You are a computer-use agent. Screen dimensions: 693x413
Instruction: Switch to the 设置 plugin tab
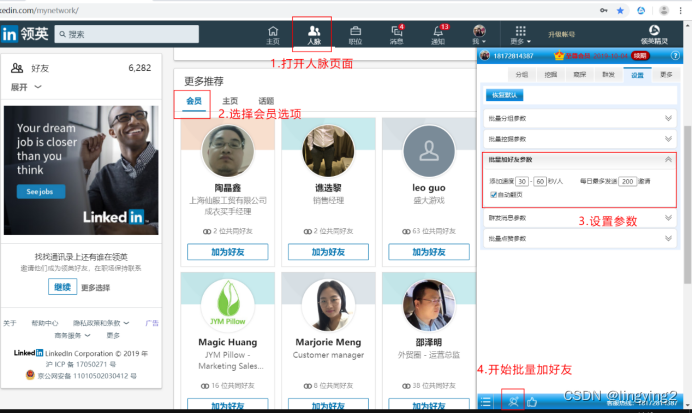tap(637, 75)
